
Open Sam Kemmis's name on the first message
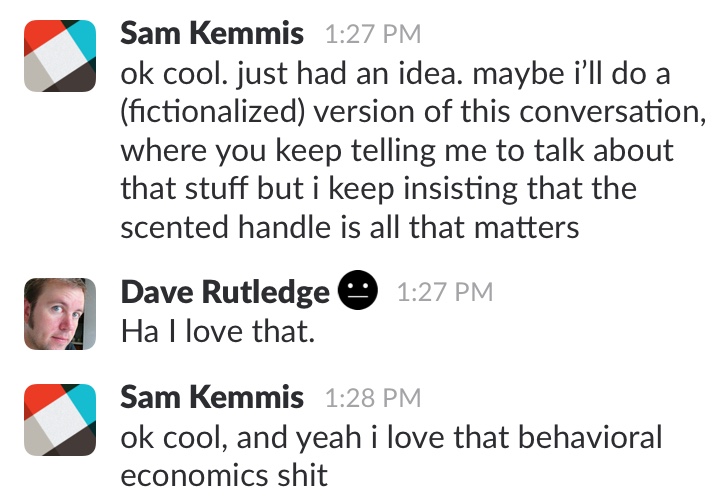212,34
